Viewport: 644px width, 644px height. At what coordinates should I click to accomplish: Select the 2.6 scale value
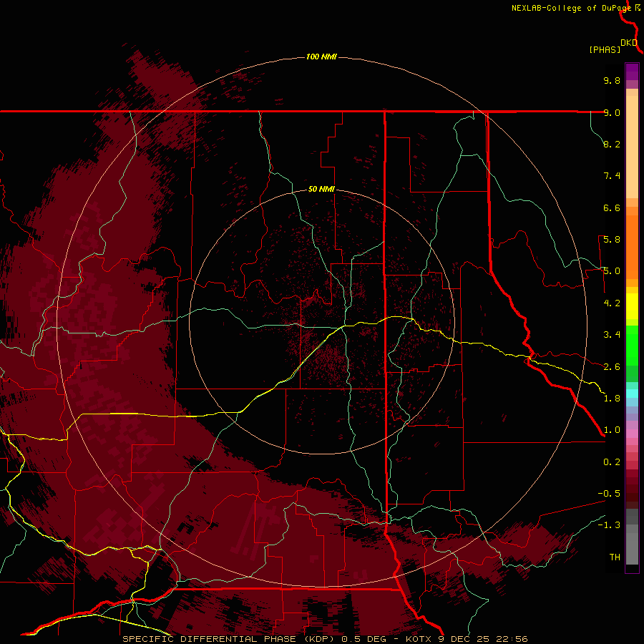[612, 367]
